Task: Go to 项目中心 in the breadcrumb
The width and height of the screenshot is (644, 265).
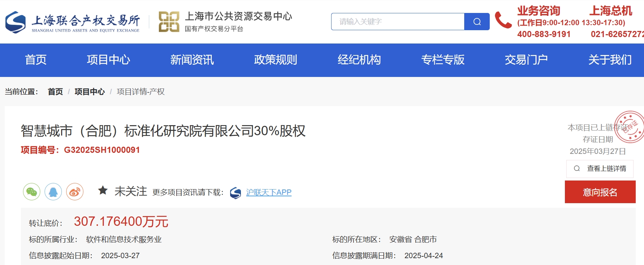Action: tap(90, 92)
